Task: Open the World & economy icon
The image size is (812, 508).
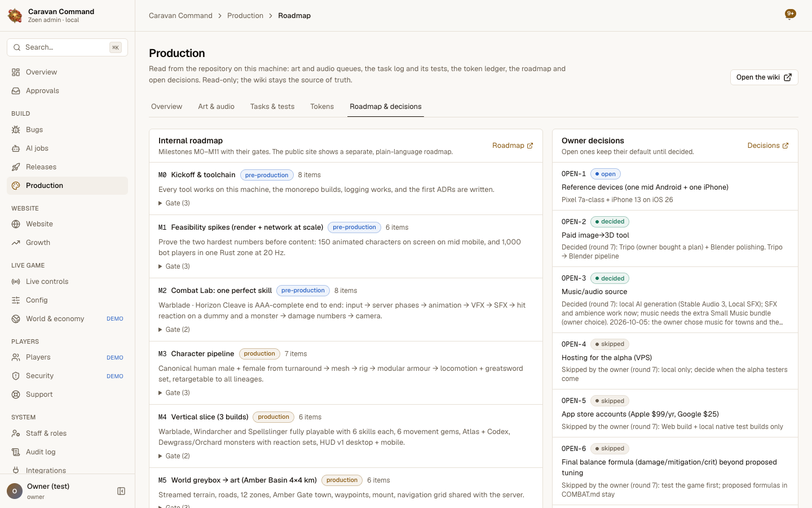Action: click(16, 319)
